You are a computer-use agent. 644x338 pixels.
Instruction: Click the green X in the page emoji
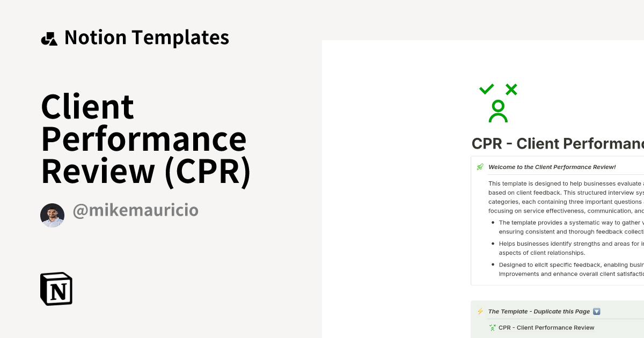[510, 89]
